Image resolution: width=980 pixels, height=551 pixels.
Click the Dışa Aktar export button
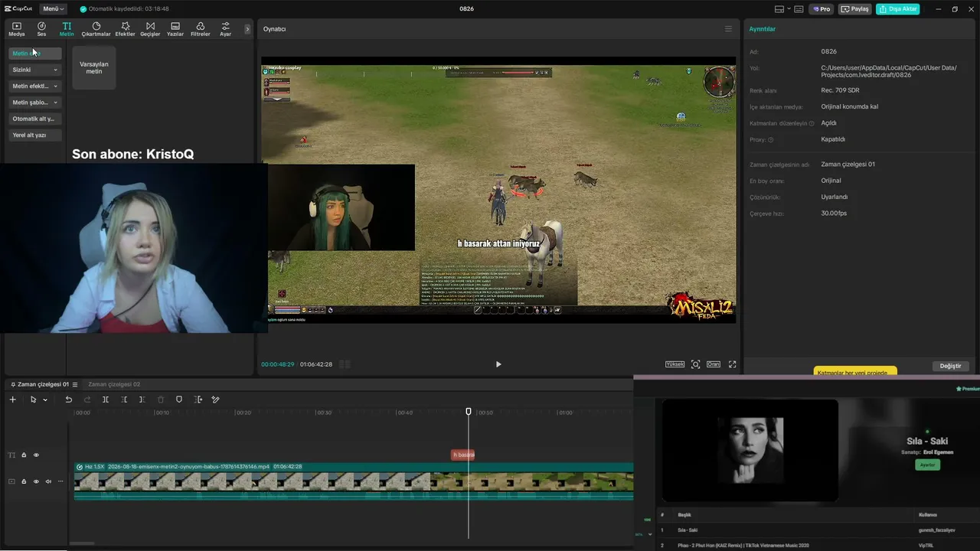click(898, 9)
